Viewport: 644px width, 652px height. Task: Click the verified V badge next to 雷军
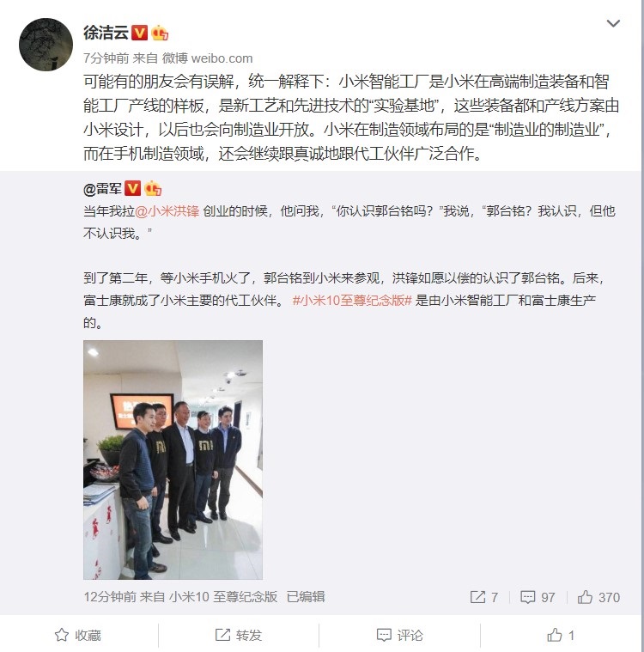click(x=133, y=189)
